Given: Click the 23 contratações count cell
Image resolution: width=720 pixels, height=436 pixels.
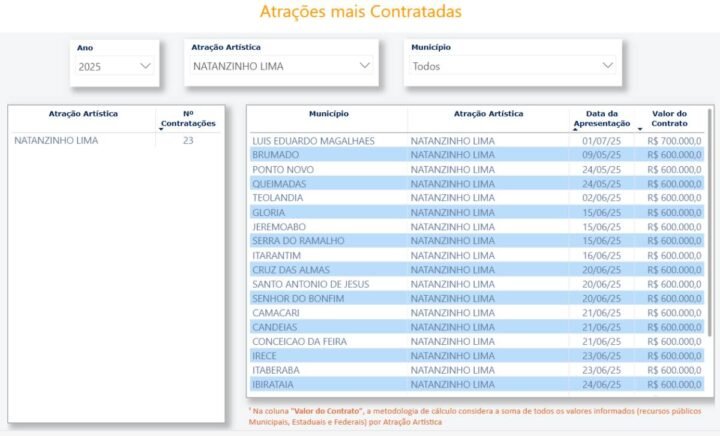Looking at the screenshot, I should click(x=188, y=140).
